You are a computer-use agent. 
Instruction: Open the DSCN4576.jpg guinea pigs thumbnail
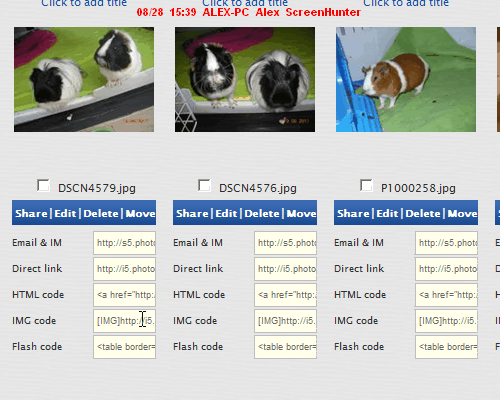pos(245,79)
